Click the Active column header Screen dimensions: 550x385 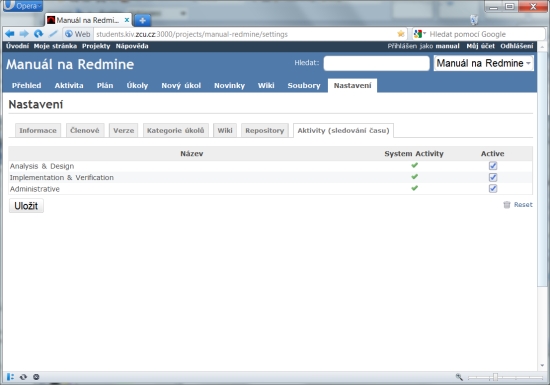(x=492, y=154)
